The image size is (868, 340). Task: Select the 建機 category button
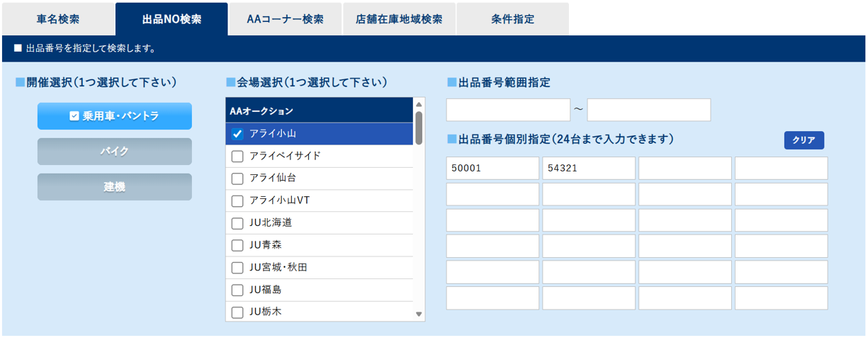114,187
